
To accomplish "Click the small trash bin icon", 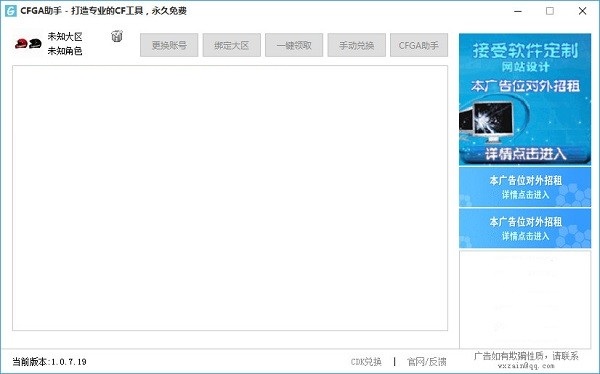I will click(117, 36).
